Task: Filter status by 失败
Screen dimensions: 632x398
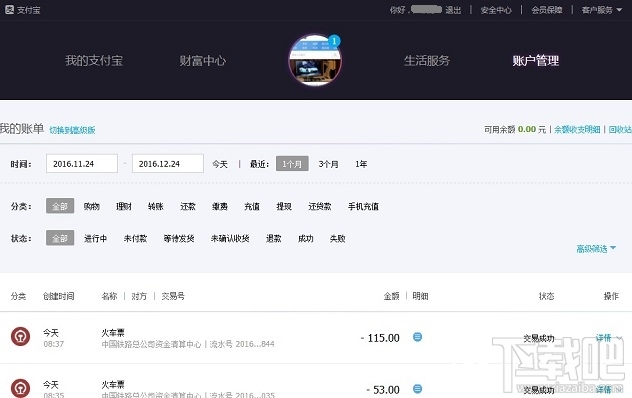Action: pyautogui.click(x=337, y=238)
